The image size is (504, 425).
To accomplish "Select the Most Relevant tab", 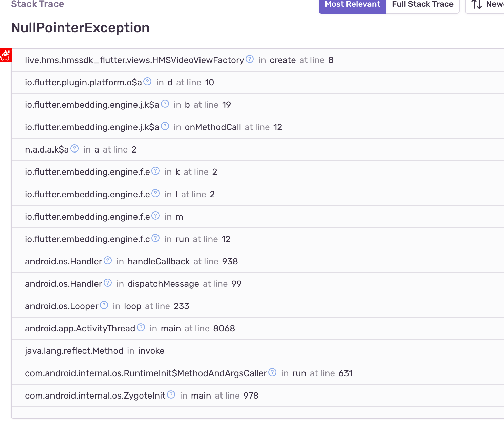I will pos(352,4).
